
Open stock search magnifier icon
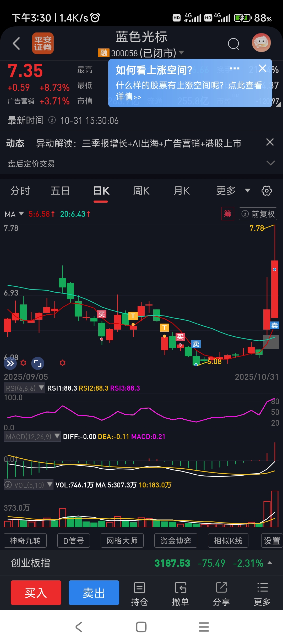click(233, 44)
